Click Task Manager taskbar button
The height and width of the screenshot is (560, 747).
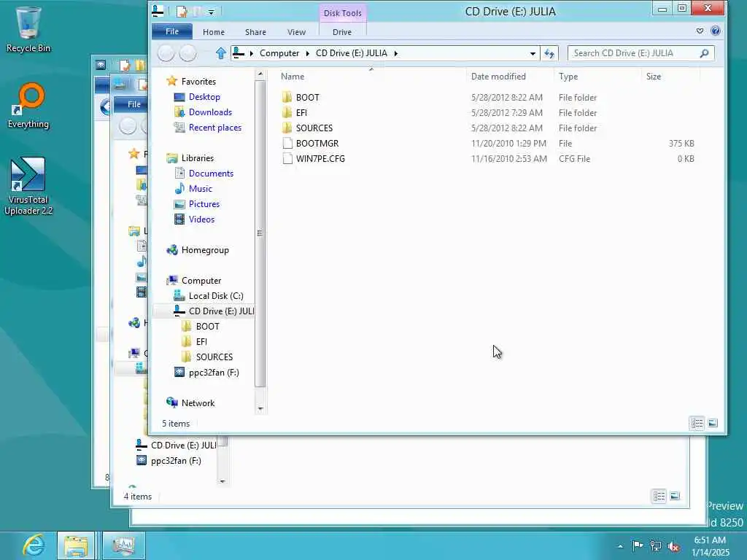pyautogui.click(x=124, y=545)
